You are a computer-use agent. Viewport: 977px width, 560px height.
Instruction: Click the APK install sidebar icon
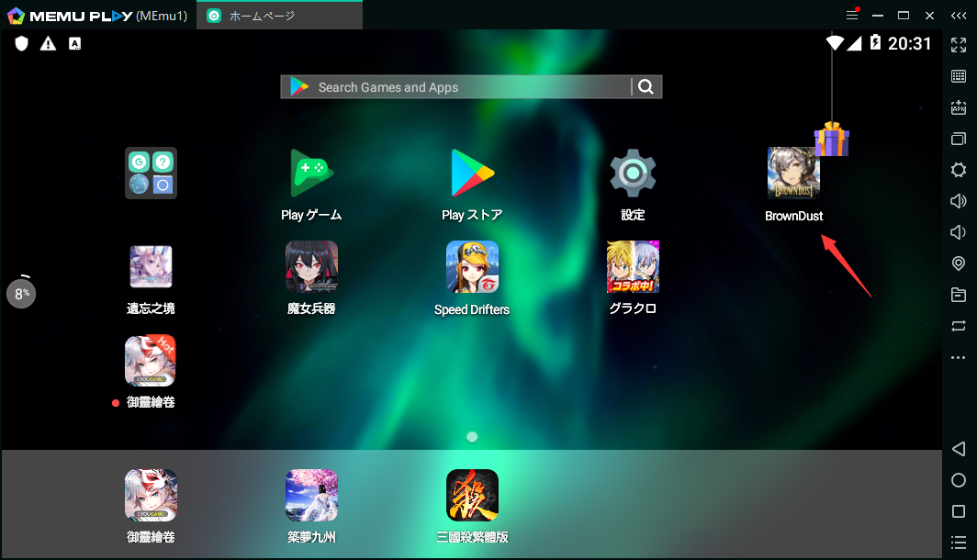pyautogui.click(x=959, y=108)
